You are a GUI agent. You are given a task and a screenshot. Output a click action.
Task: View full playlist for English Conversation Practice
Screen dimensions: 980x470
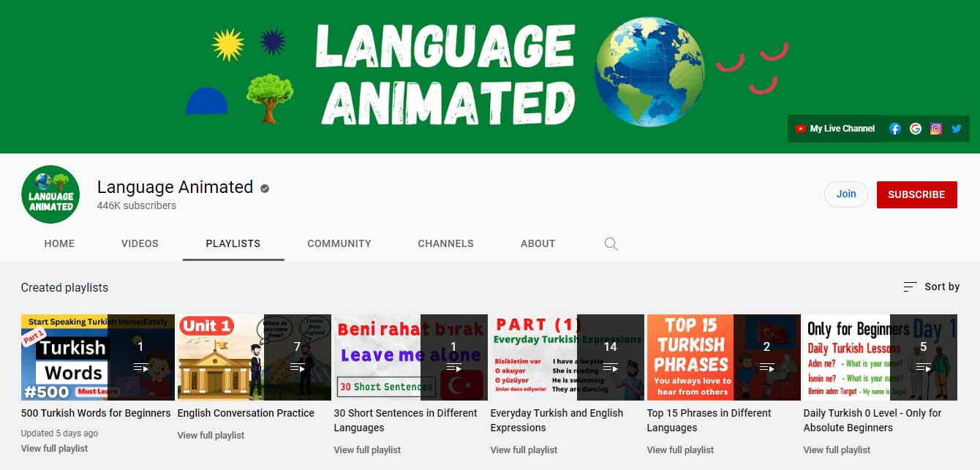tap(211, 435)
